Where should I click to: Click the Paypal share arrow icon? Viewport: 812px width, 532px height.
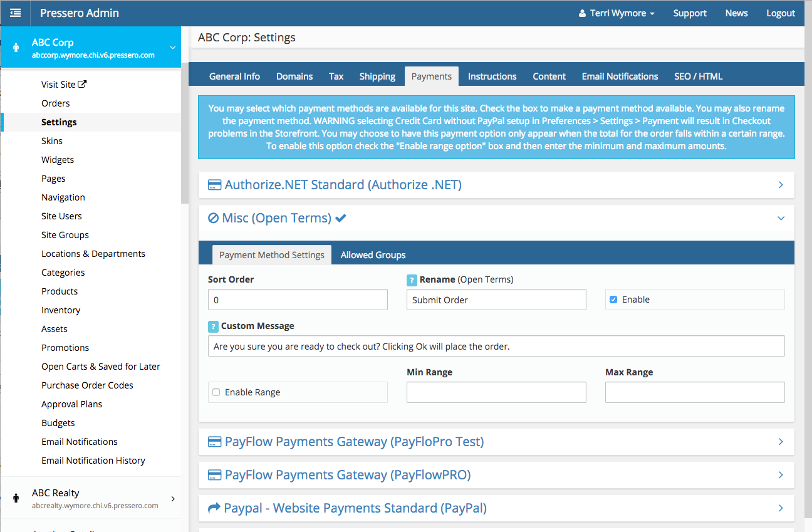[214, 508]
